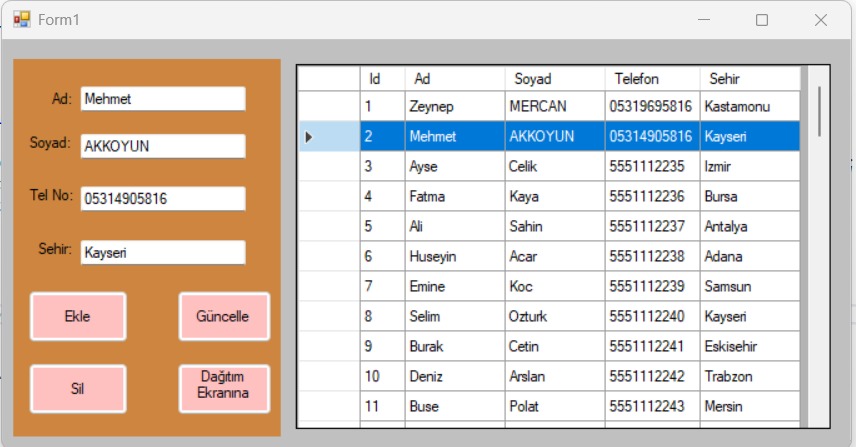
Task: Click the Ekle button
Action: [x=78, y=317]
